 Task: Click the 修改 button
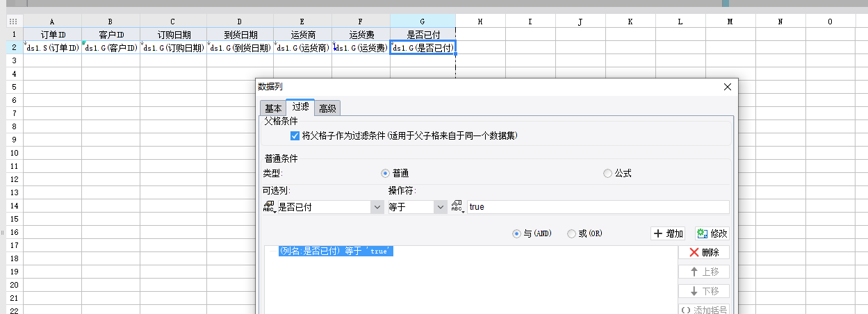tap(712, 234)
